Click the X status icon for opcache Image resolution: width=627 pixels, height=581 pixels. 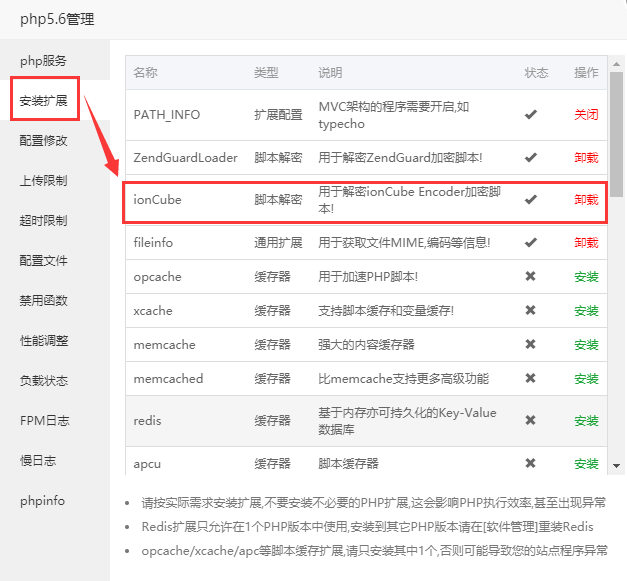531,277
